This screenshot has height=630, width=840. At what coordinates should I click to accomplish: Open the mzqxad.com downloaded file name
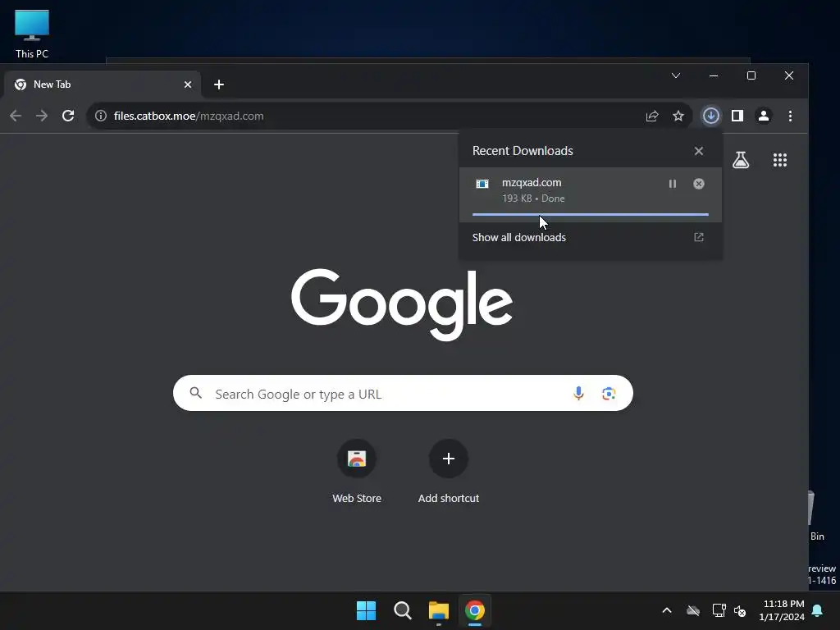(532, 183)
